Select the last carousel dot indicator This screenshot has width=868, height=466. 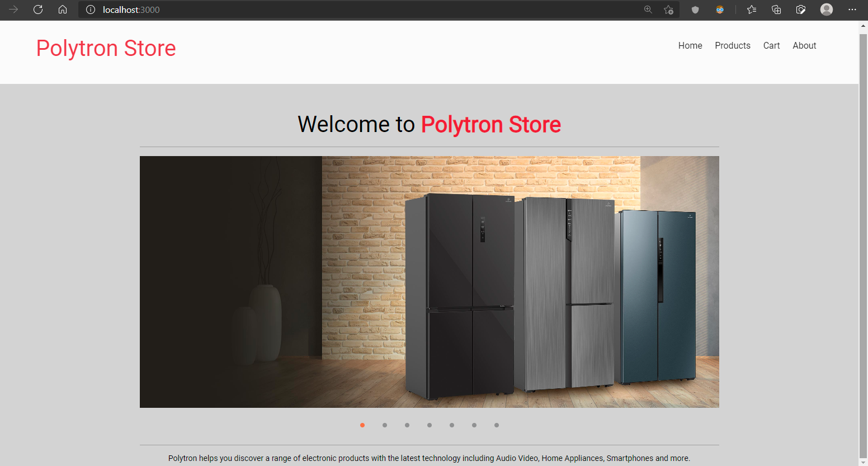tap(497, 425)
